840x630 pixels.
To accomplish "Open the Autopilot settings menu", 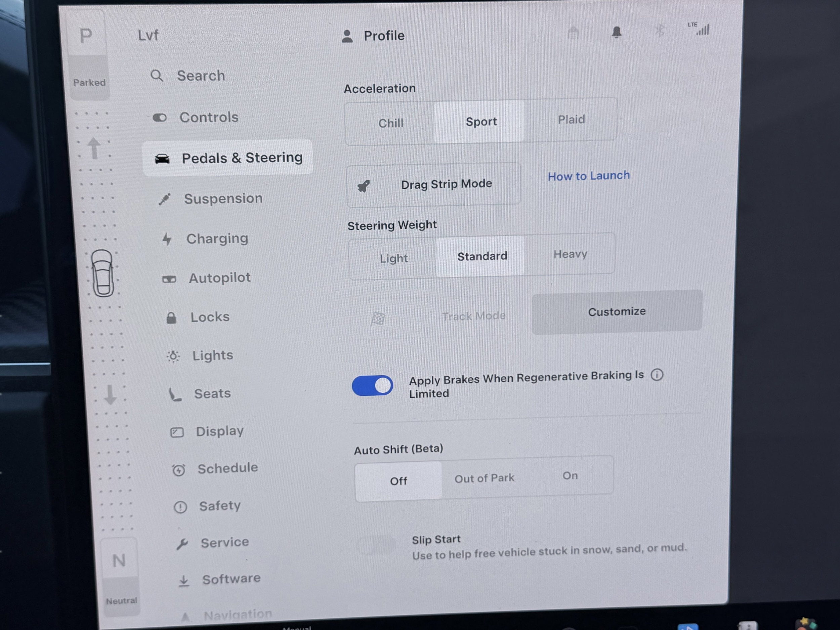I will (219, 278).
